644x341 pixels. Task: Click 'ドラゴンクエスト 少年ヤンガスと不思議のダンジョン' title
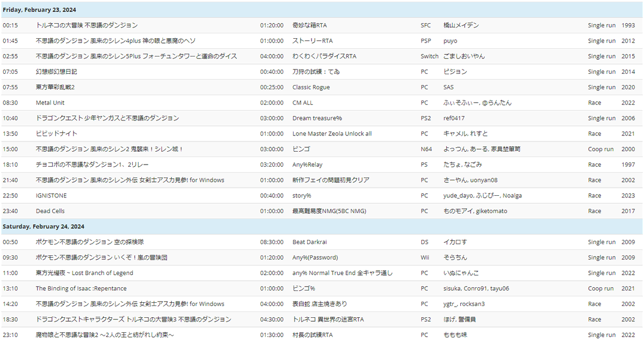click(x=107, y=118)
